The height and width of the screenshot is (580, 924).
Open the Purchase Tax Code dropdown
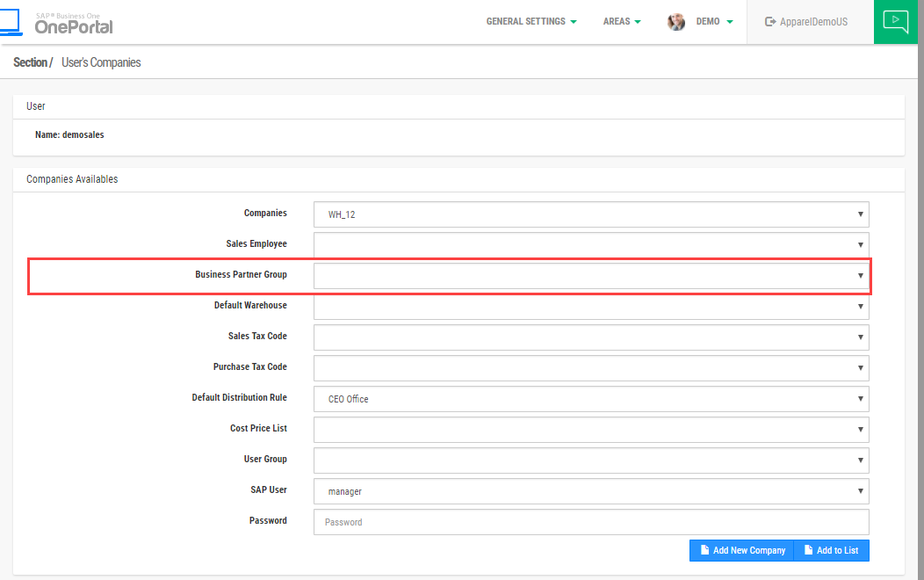(x=590, y=368)
